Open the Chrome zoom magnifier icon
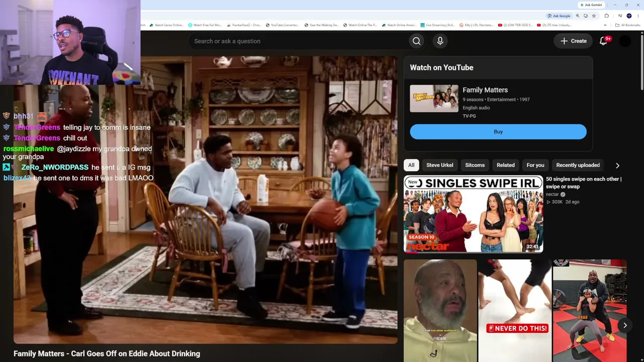This screenshot has height=362, width=644. 578,16
